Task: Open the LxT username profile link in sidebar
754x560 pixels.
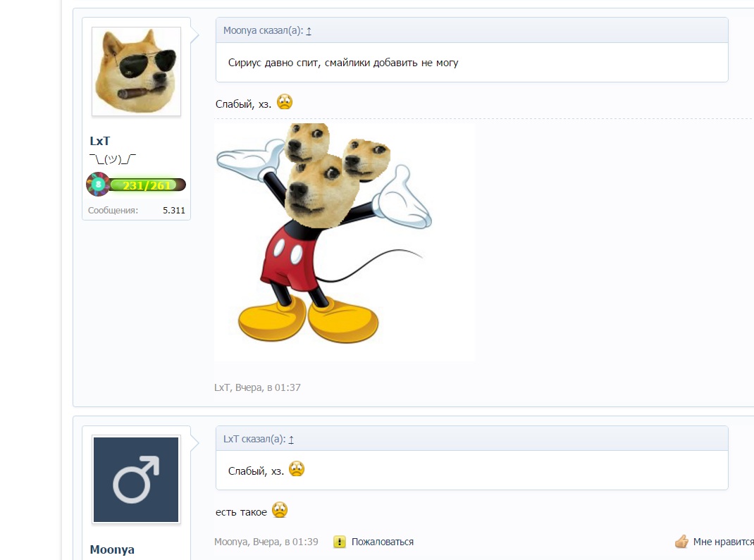Action: click(x=100, y=141)
